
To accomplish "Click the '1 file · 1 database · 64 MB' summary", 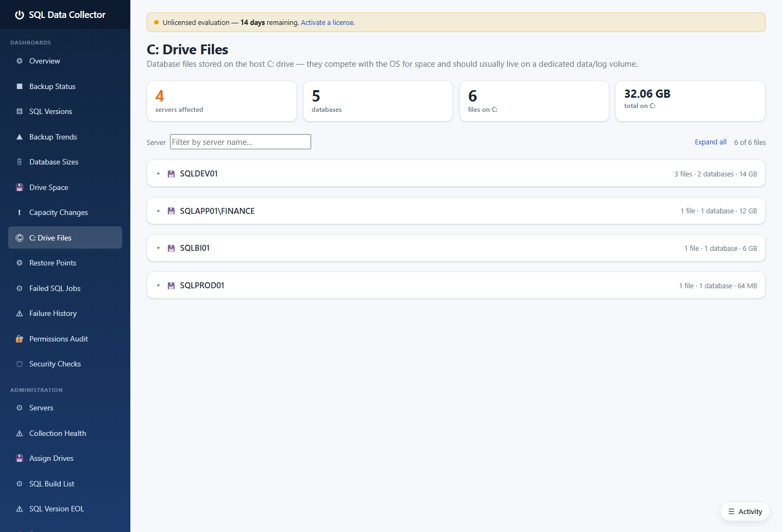I will pyautogui.click(x=718, y=286).
